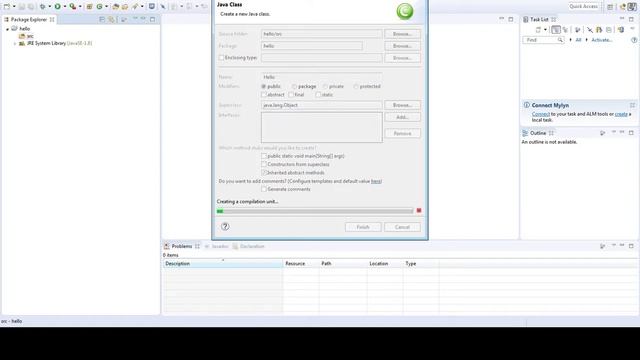640x360 pixels.
Task: Open the External Tools dropdown arrow
Action: [x=80, y=7]
